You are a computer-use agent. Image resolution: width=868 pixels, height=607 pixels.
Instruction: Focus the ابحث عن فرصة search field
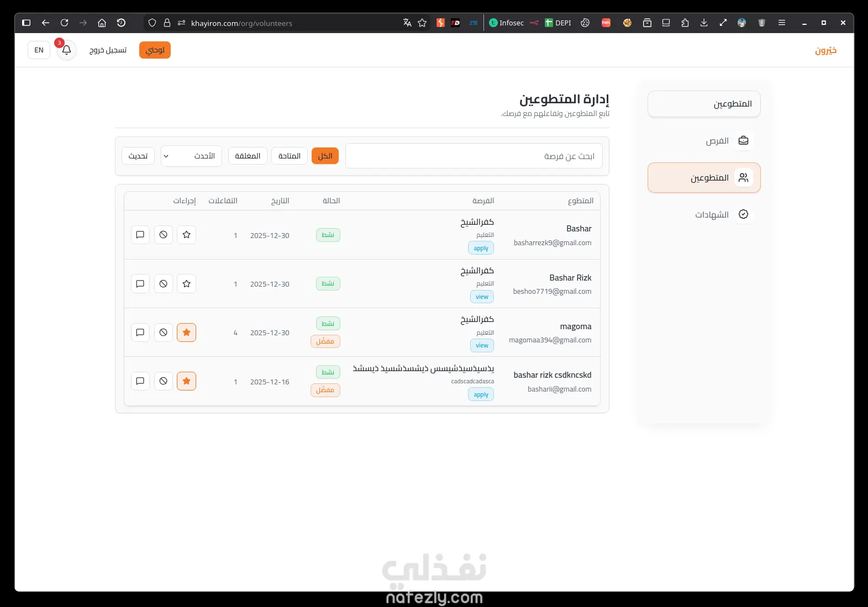point(474,156)
